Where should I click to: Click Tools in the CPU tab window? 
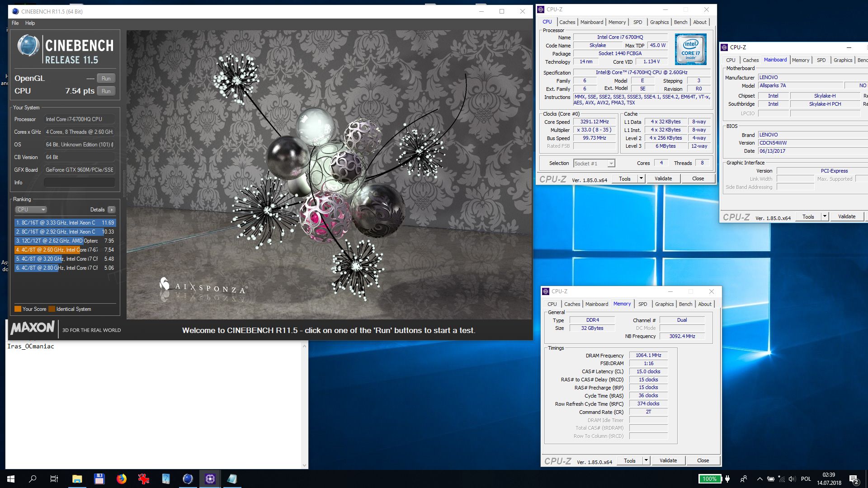click(x=625, y=179)
